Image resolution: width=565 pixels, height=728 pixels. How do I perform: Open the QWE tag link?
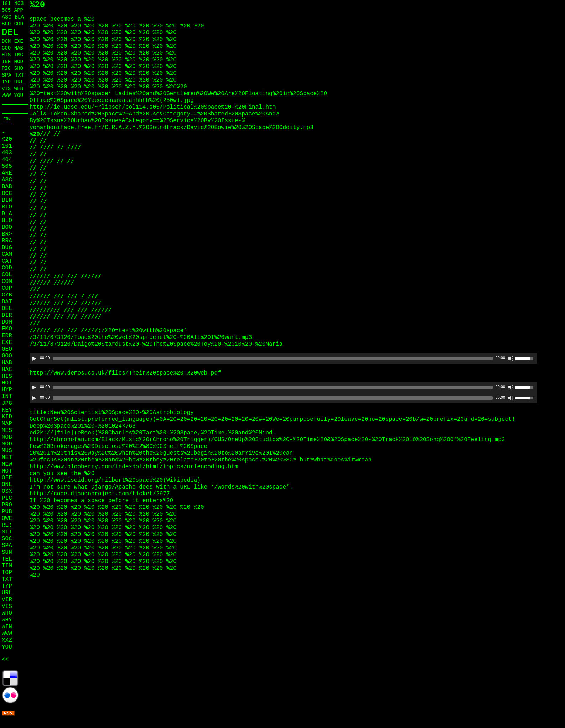(7, 518)
